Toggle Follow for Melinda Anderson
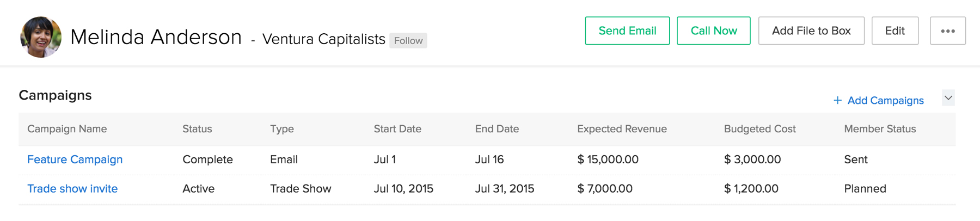Image resolution: width=980 pixels, height=221 pixels. tap(408, 41)
